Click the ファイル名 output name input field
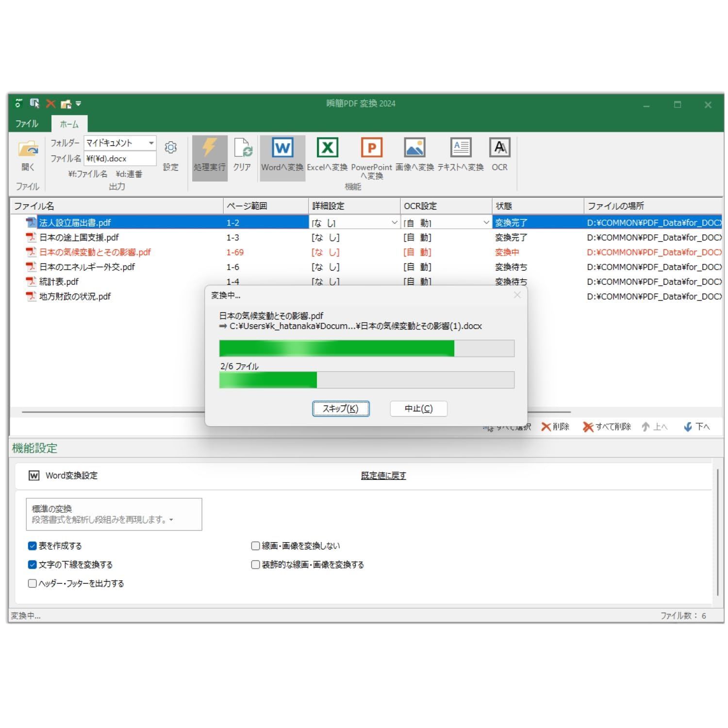 (120, 159)
